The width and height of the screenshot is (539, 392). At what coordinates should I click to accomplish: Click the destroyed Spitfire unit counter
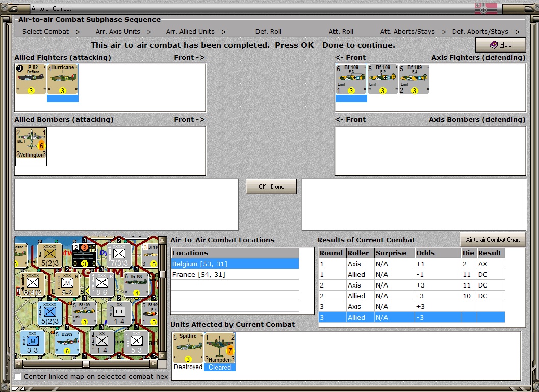[x=188, y=348]
